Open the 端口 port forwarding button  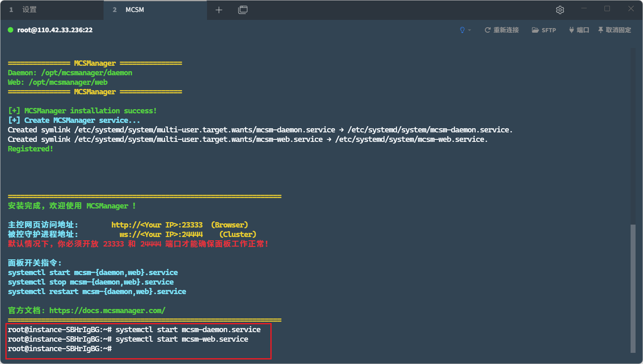pos(579,30)
